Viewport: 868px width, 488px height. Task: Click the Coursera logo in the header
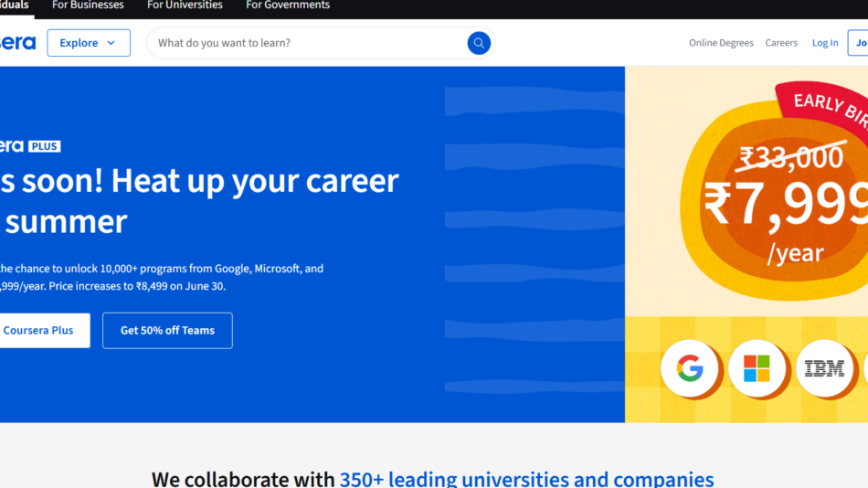[x=17, y=43]
